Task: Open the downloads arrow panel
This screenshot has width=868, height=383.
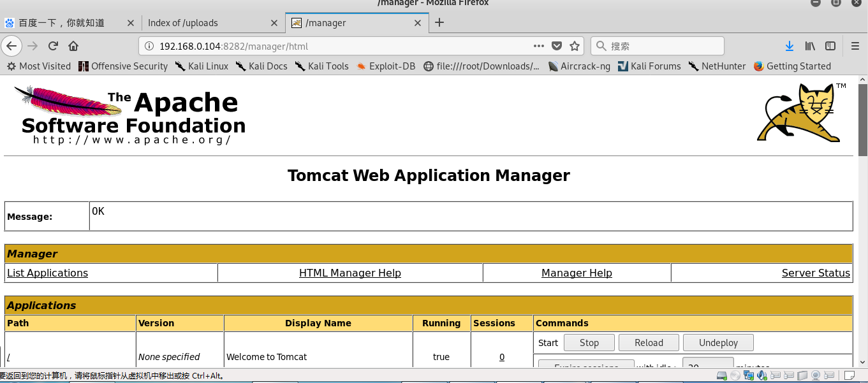Action: [x=790, y=46]
